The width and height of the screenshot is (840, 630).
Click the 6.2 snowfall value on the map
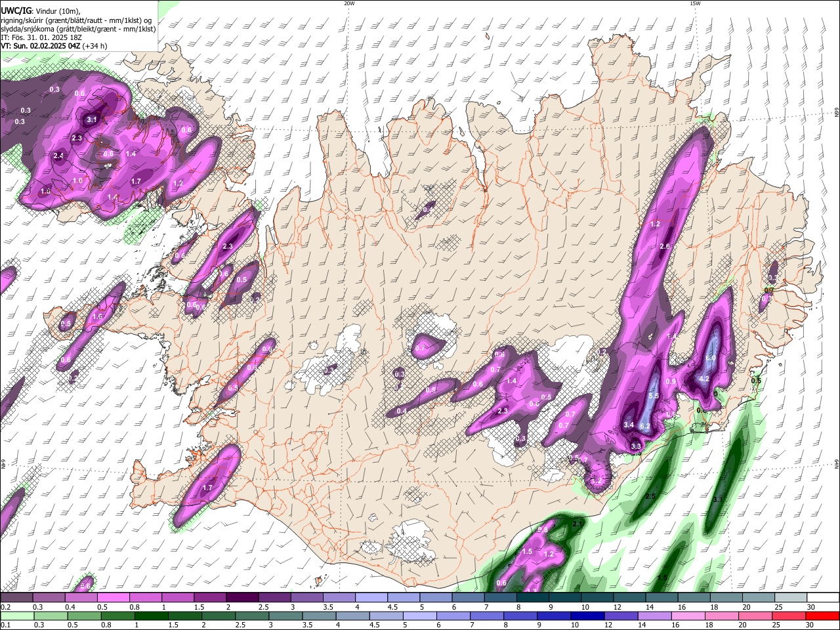click(x=645, y=427)
